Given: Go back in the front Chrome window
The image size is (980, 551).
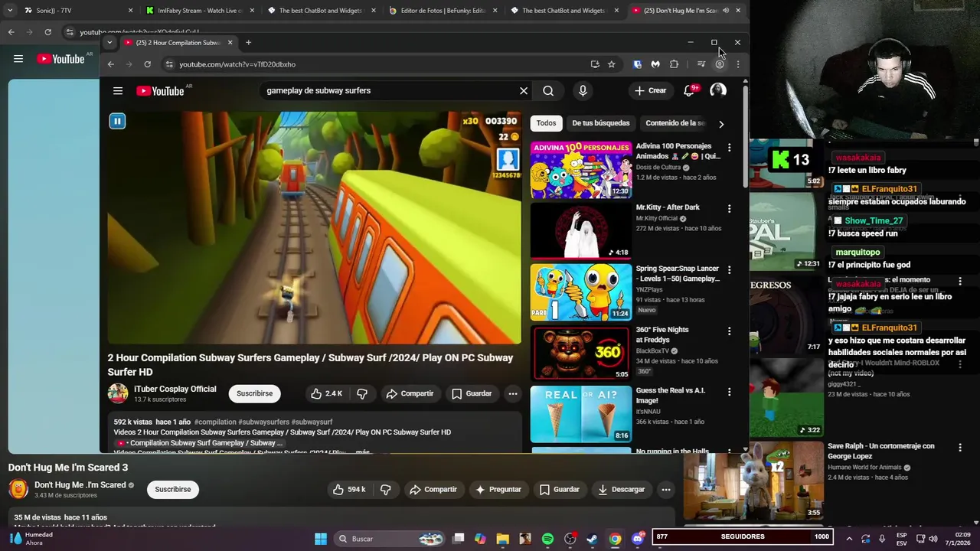Looking at the screenshot, I should [111, 64].
